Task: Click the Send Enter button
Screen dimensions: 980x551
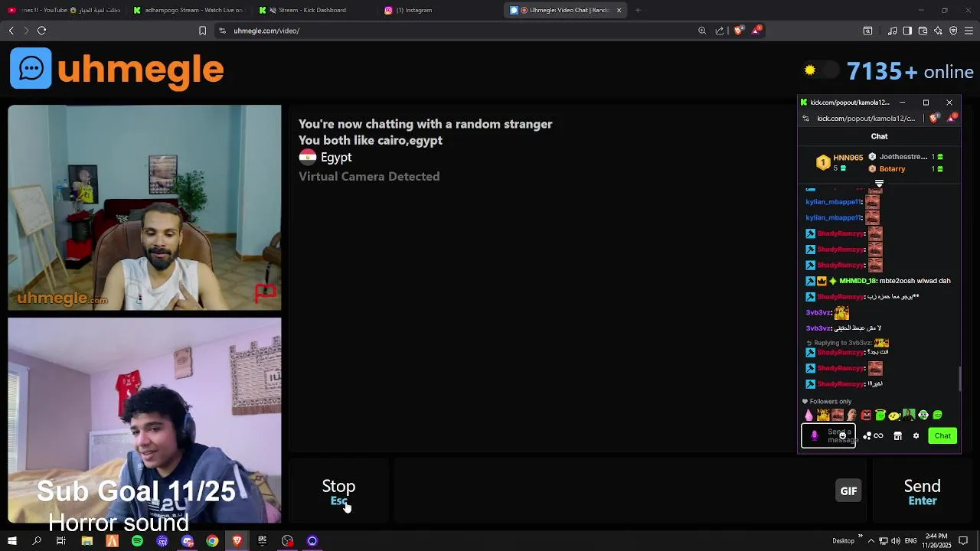Action: click(922, 492)
